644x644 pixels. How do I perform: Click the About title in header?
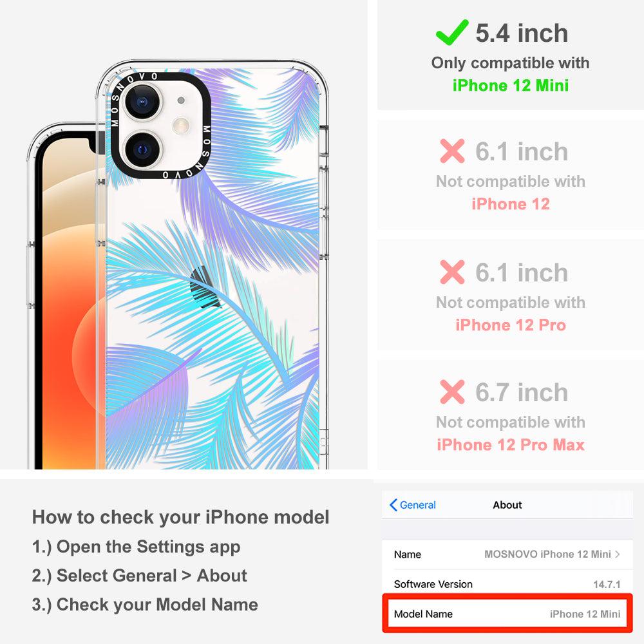pyautogui.click(x=507, y=505)
